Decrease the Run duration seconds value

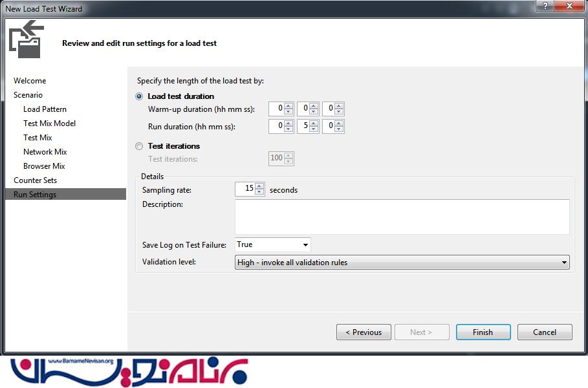pos(339,129)
